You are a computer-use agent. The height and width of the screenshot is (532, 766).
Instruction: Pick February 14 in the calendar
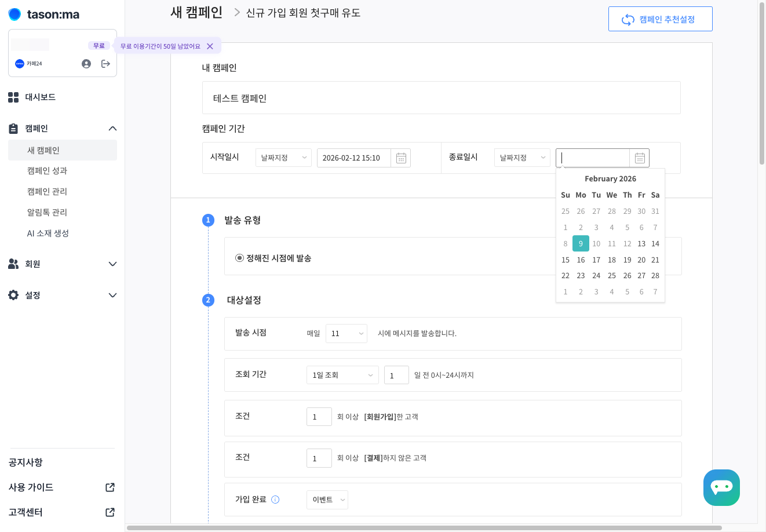coord(655,244)
